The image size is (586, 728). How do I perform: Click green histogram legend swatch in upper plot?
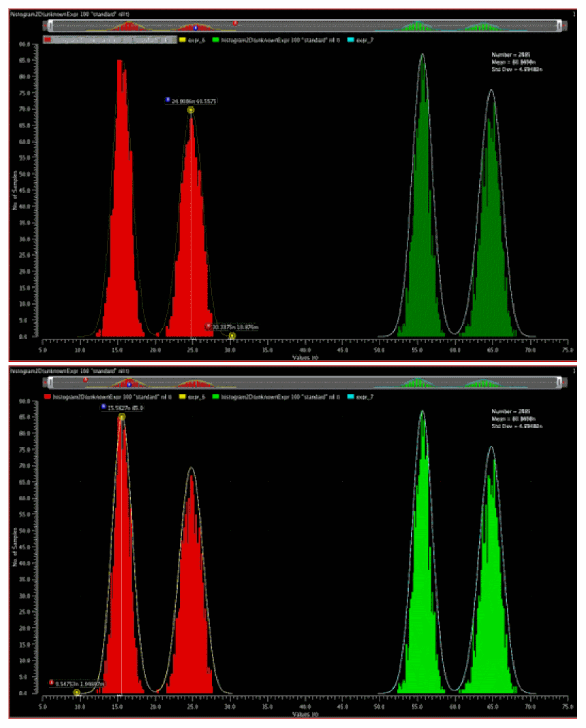point(216,40)
